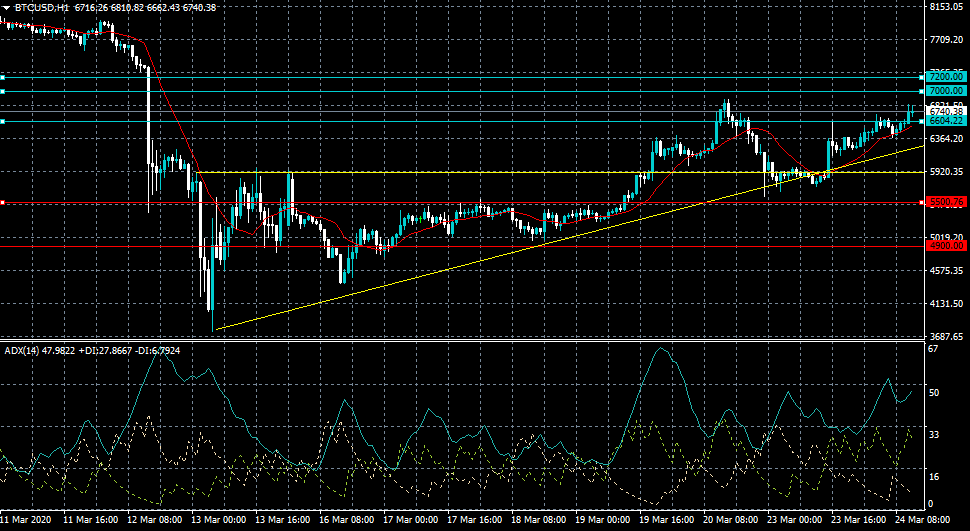Click right handle of red 5500.76 line

point(922,203)
